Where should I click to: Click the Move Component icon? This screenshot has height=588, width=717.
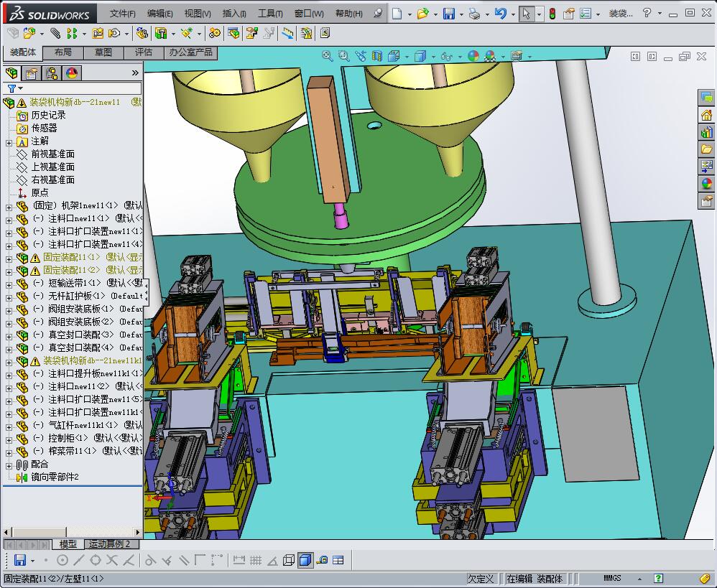pos(114,33)
